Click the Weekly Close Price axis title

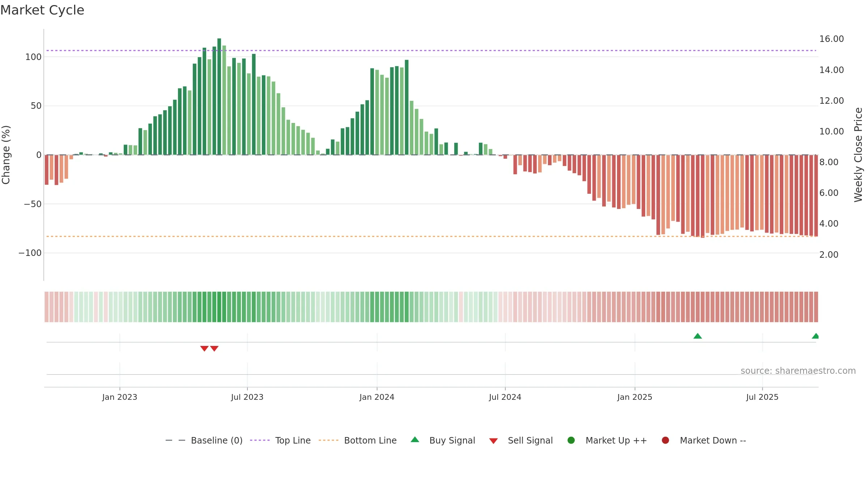[858, 155]
